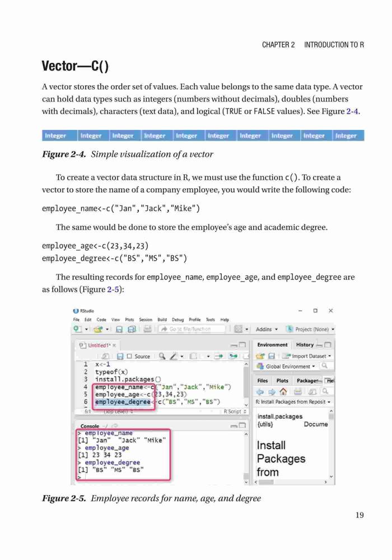
Task: Click the Help pane horizontal scrollbar
Action: click(291, 482)
